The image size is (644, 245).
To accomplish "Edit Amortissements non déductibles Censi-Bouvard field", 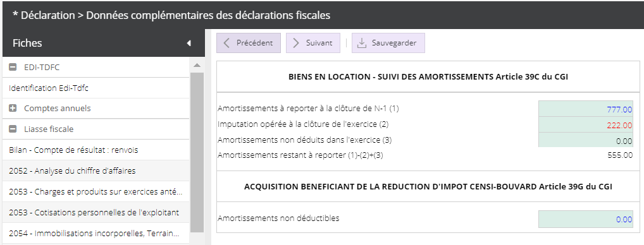I will (x=586, y=219).
